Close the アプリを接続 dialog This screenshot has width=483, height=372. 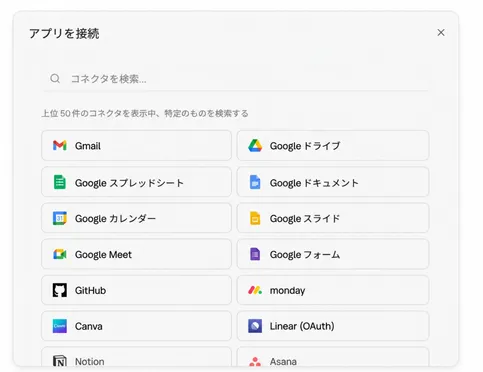(441, 33)
